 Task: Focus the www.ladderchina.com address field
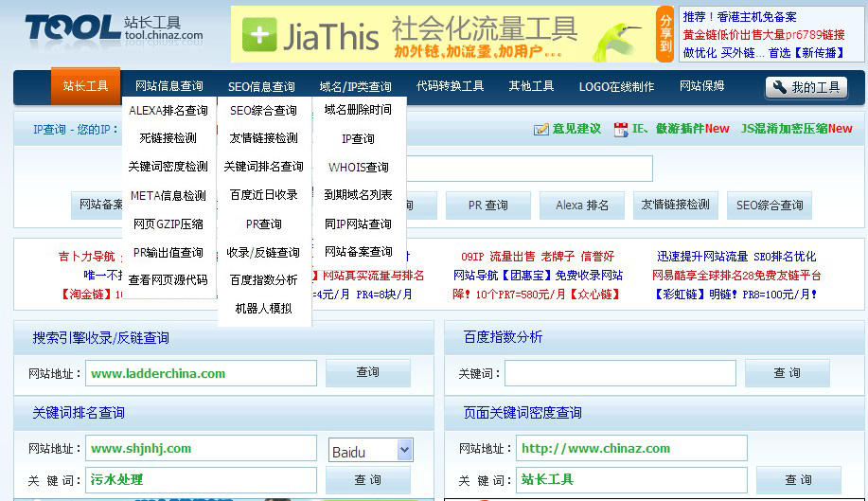201,373
